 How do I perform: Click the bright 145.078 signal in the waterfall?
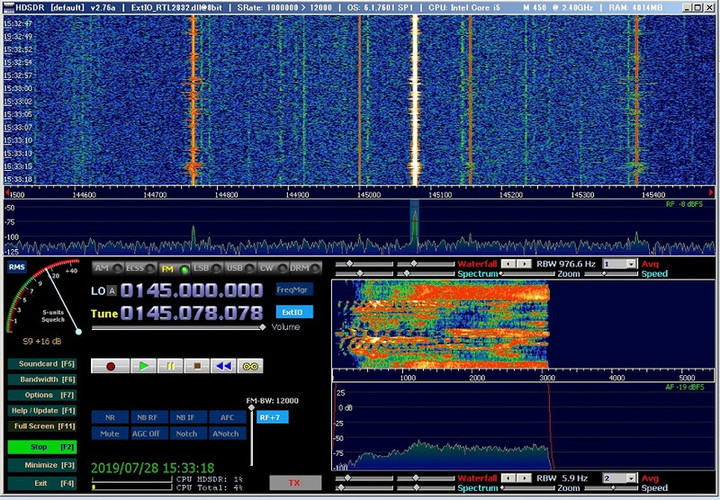(415, 99)
